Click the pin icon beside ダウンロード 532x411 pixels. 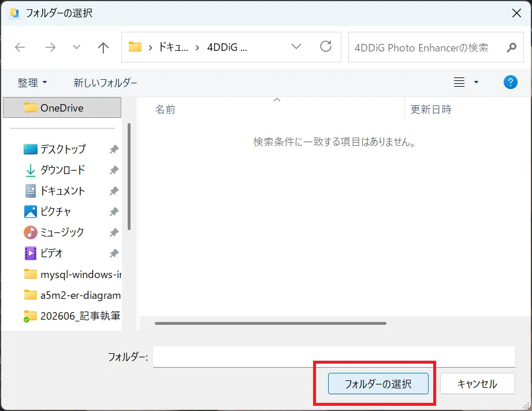114,170
